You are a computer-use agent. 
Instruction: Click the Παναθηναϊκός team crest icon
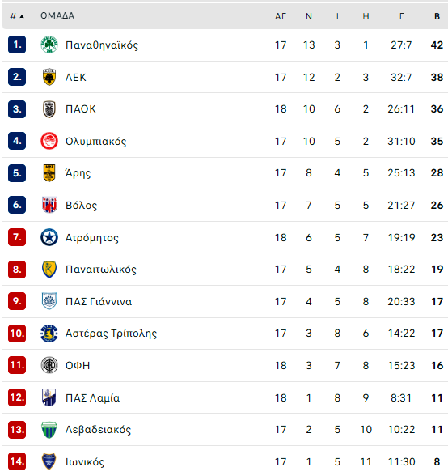[49, 45]
